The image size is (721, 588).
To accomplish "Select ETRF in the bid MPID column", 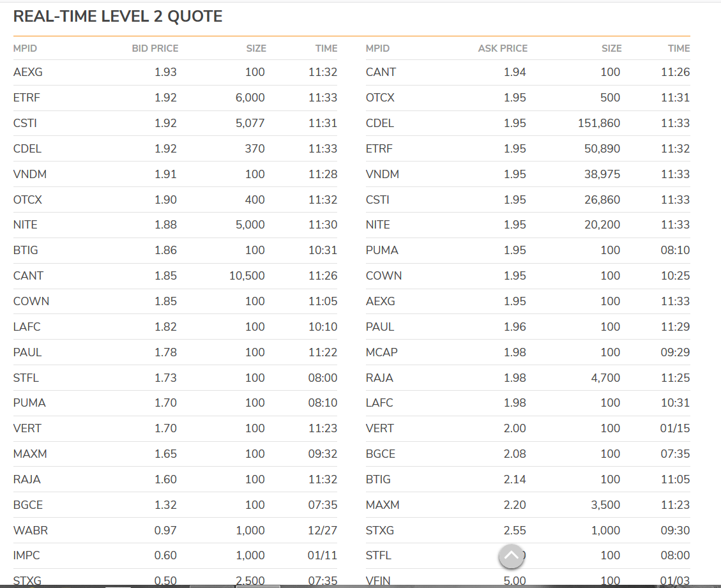I will pos(27,98).
